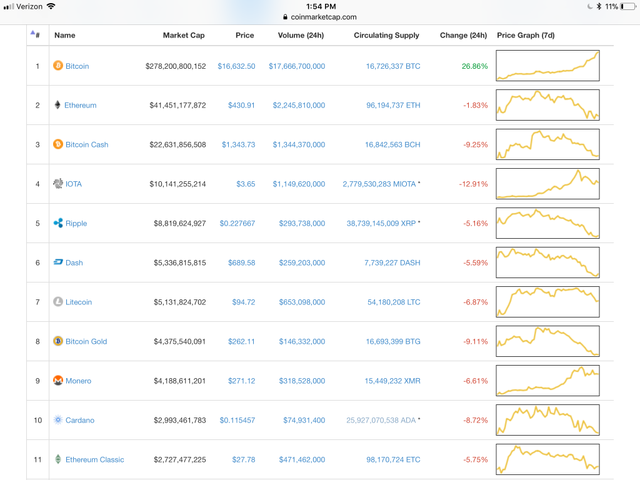Click the Cardano logo icon
The image size is (640, 480).
58,420
